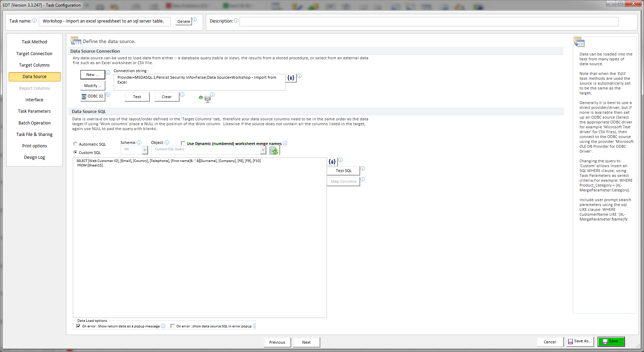Select the Custom SQL radio button

pyautogui.click(x=75, y=152)
